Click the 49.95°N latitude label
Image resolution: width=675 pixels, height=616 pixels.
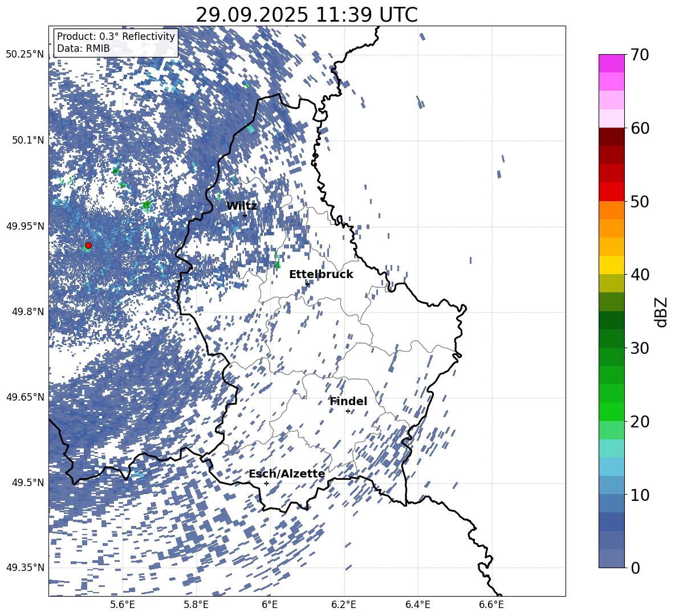click(x=25, y=226)
